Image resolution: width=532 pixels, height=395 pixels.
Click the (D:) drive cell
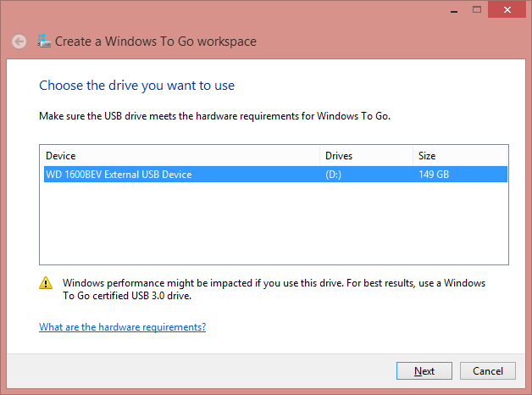click(x=333, y=175)
